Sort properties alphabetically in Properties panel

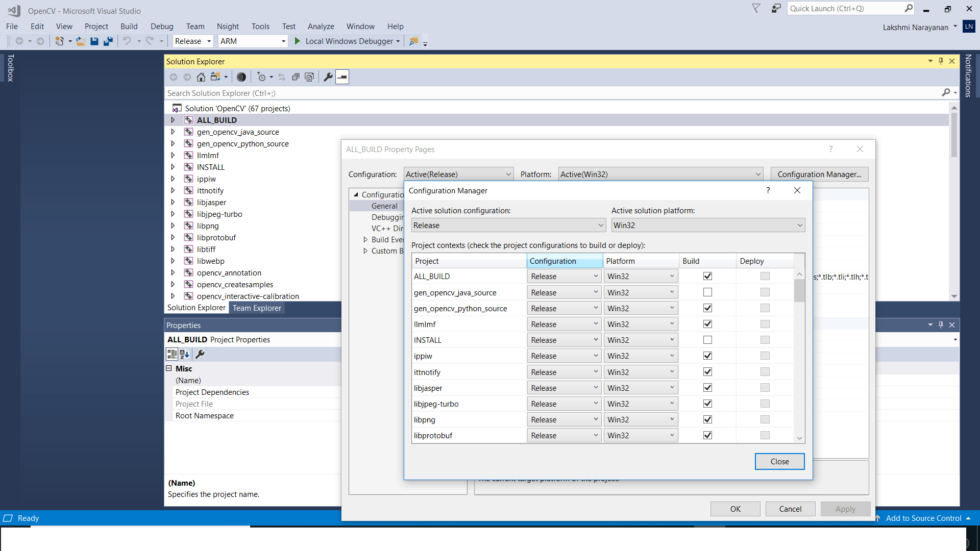[x=184, y=354]
